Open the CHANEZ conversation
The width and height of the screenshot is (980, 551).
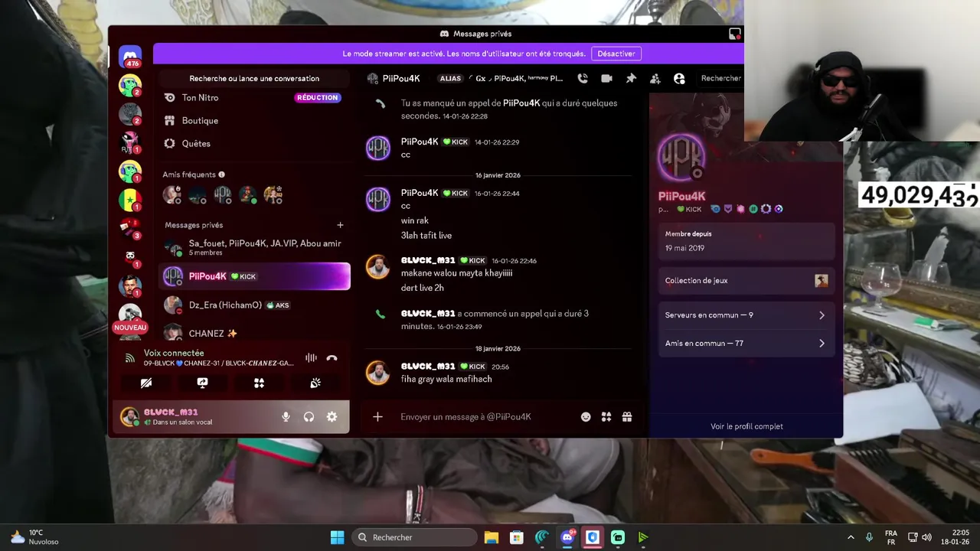(x=254, y=334)
